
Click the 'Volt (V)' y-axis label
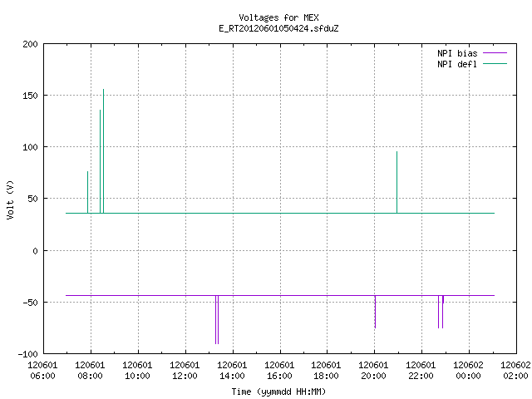pos(10,199)
